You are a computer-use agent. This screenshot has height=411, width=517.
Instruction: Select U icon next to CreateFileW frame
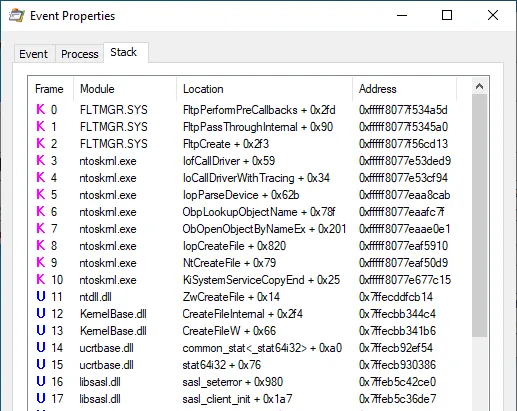(x=41, y=330)
